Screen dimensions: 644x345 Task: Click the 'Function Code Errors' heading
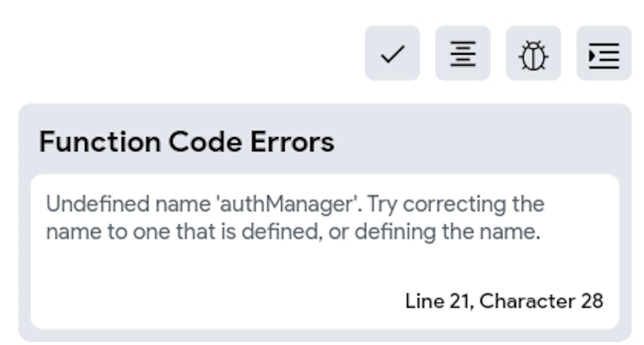click(x=187, y=142)
